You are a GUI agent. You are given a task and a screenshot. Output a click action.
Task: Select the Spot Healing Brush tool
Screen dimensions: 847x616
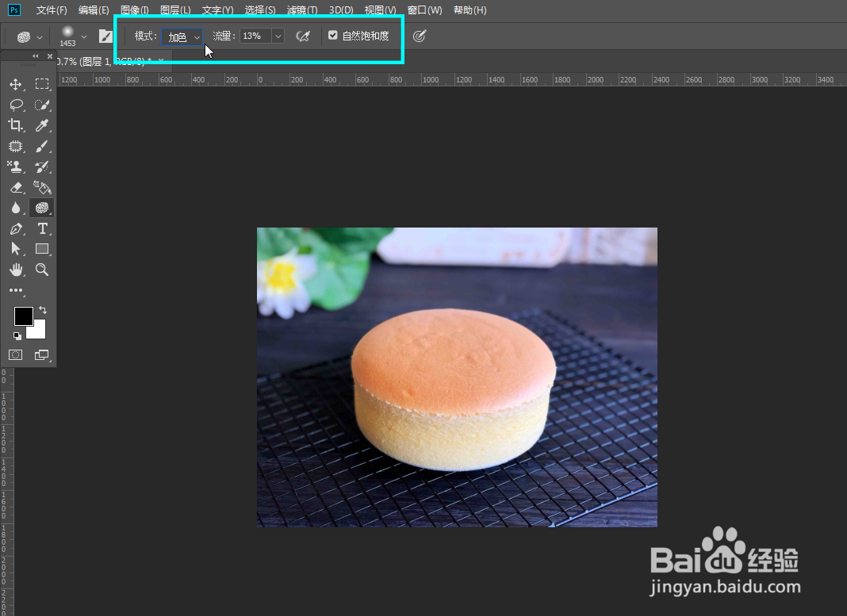[x=16, y=147]
